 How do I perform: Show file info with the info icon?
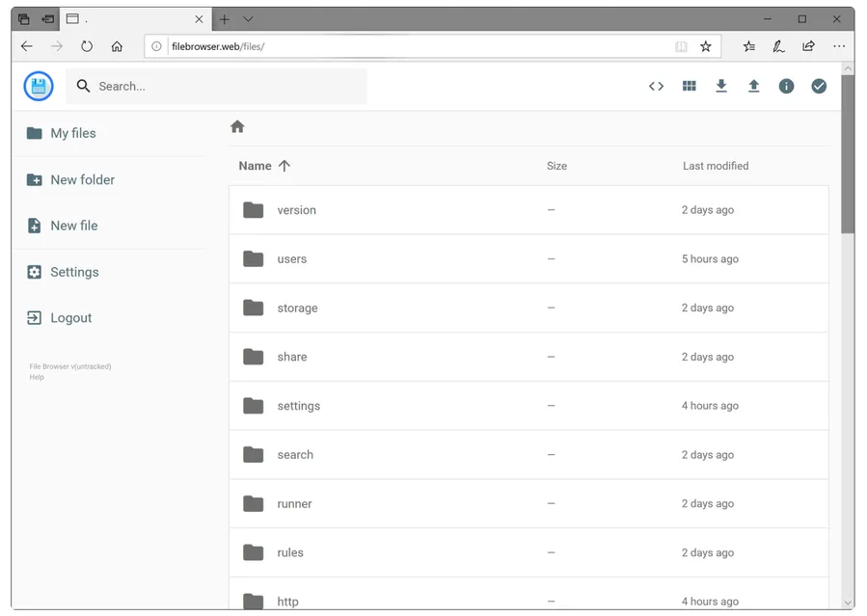[x=786, y=86]
